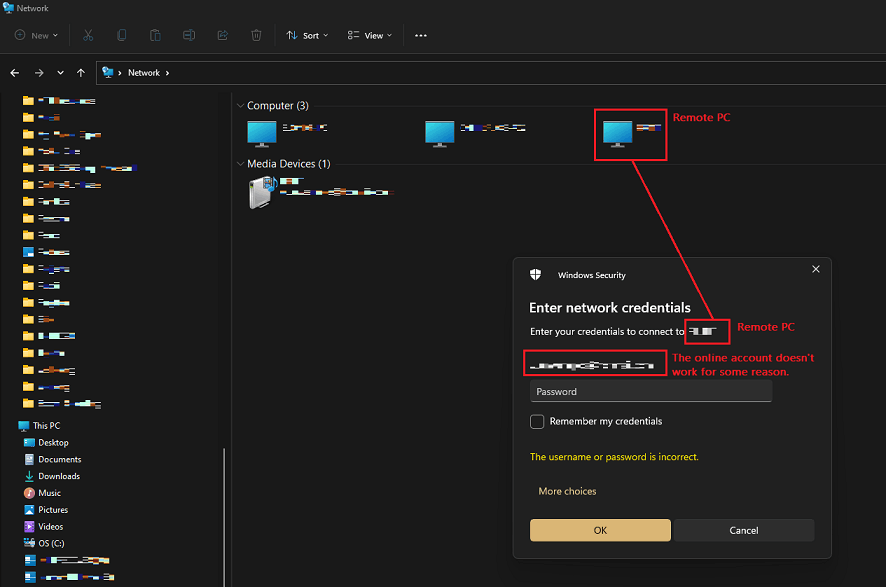Collapse the Computer (3) group
886x587 pixels.
240,106
